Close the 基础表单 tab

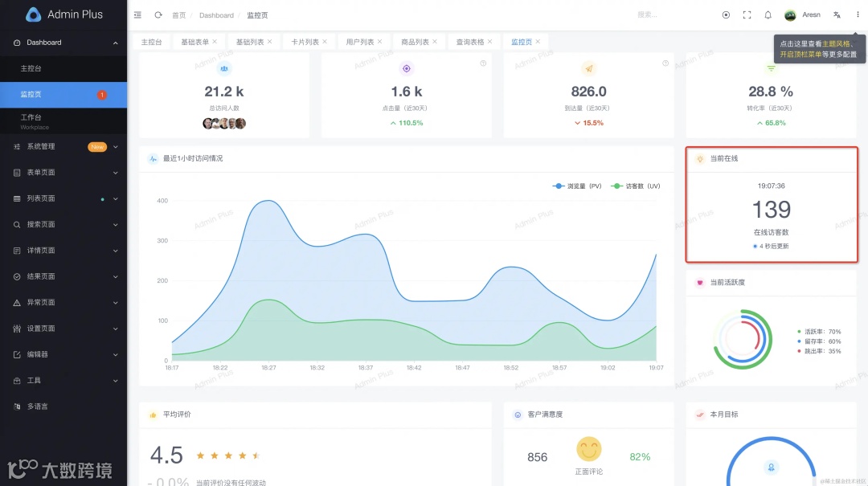coord(215,42)
